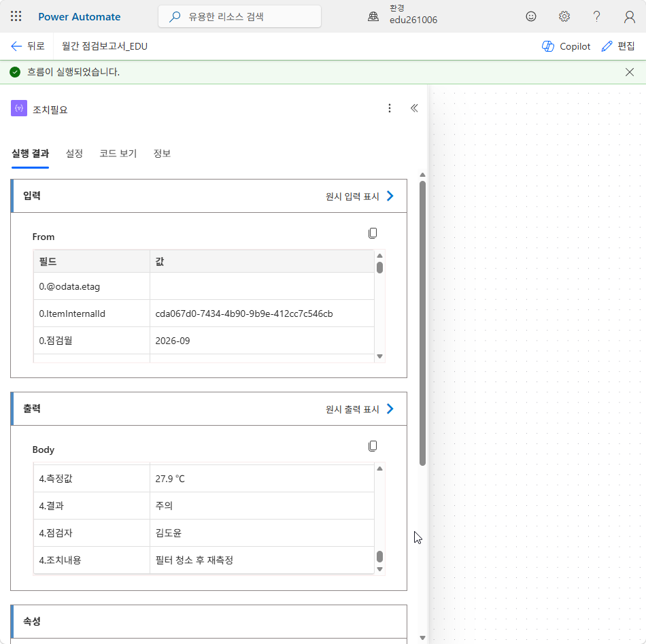
Task: Switch to the 실행 결과 tab
Action: click(x=30, y=154)
